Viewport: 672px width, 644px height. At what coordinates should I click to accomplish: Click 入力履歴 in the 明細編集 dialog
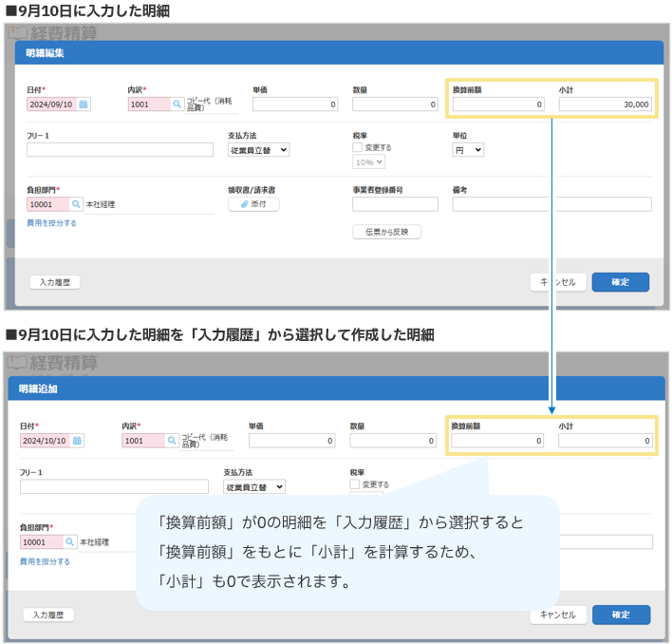click(55, 282)
